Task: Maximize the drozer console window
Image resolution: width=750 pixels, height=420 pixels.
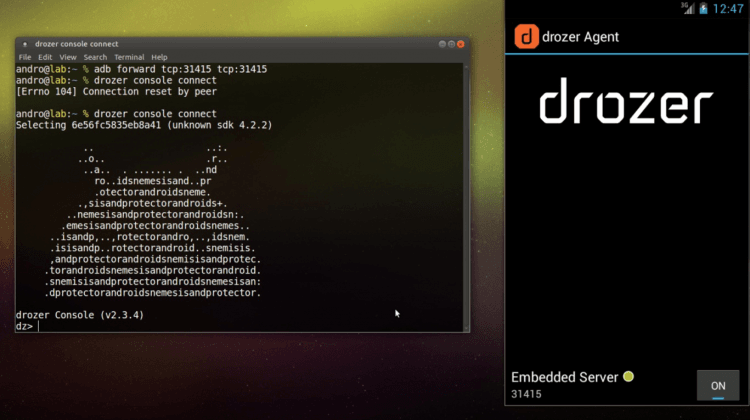Action: tap(451, 44)
